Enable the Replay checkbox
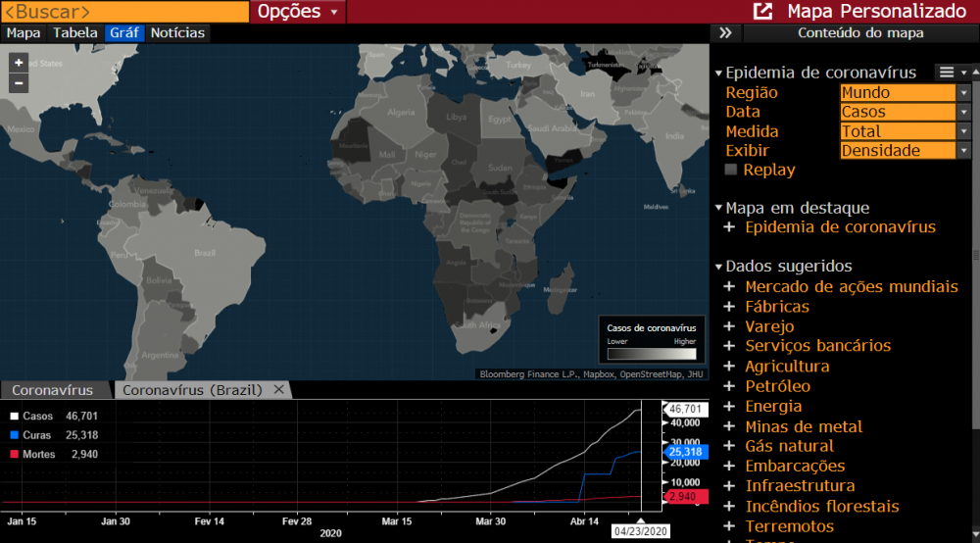Screen dimensions: 980x543 (731, 170)
